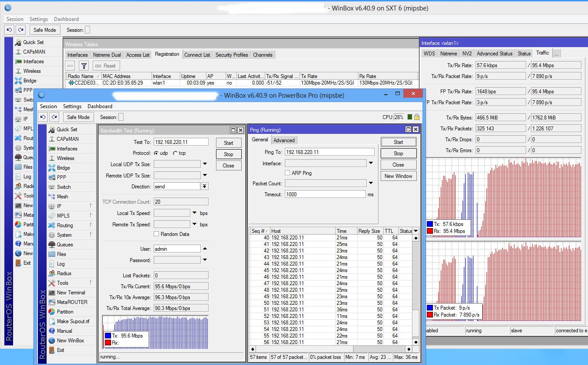
Task: Switch to Status tab in wlan1 window
Action: click(x=524, y=54)
